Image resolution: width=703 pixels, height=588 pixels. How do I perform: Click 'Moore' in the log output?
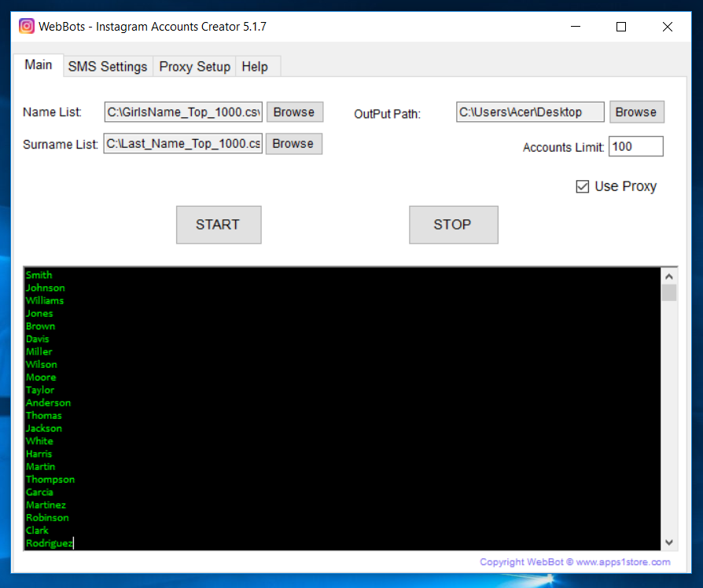pos(41,377)
